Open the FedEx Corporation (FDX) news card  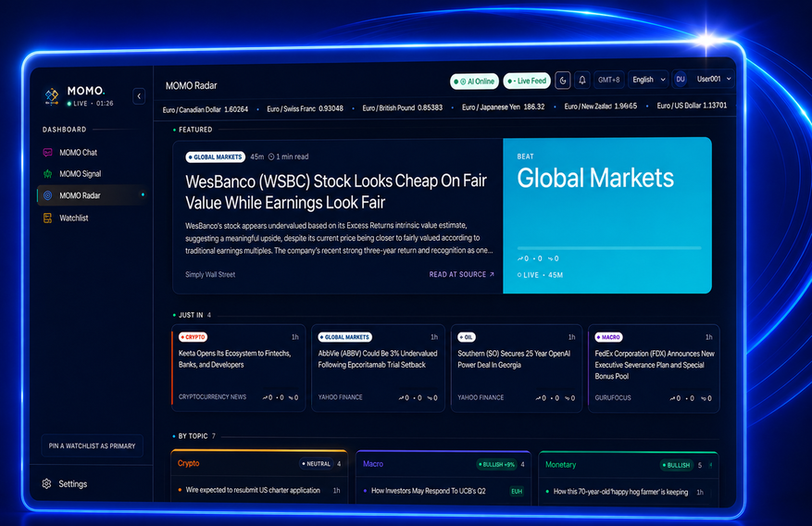point(654,368)
